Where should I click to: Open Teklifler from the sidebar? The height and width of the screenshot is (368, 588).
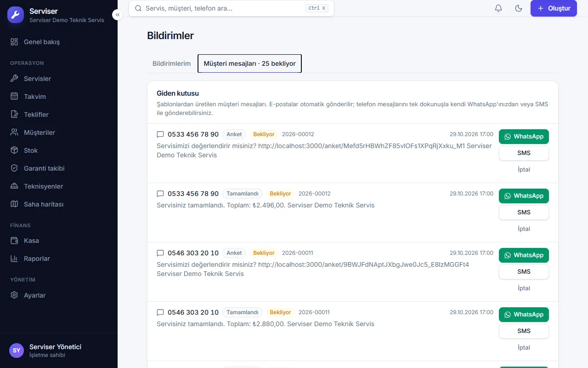coord(59,115)
